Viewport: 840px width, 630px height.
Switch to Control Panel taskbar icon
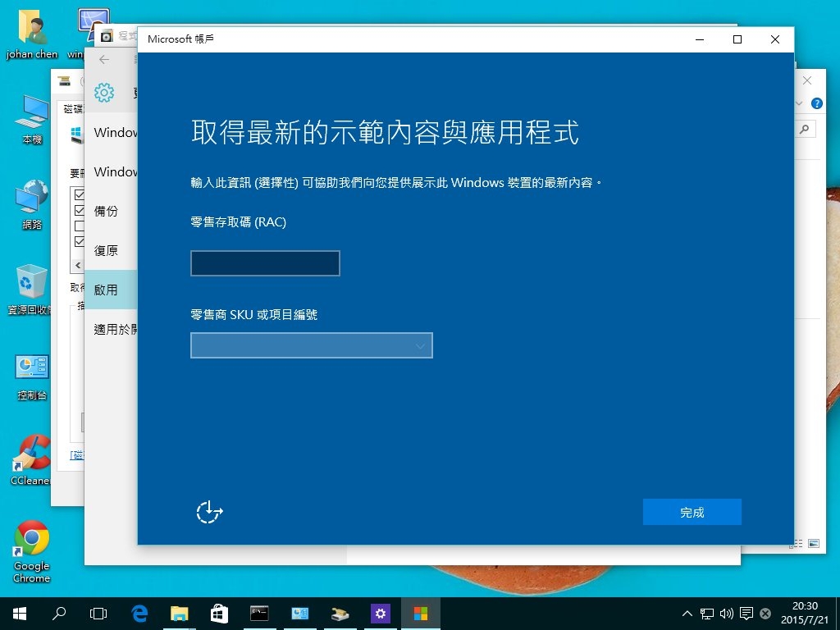(300, 614)
